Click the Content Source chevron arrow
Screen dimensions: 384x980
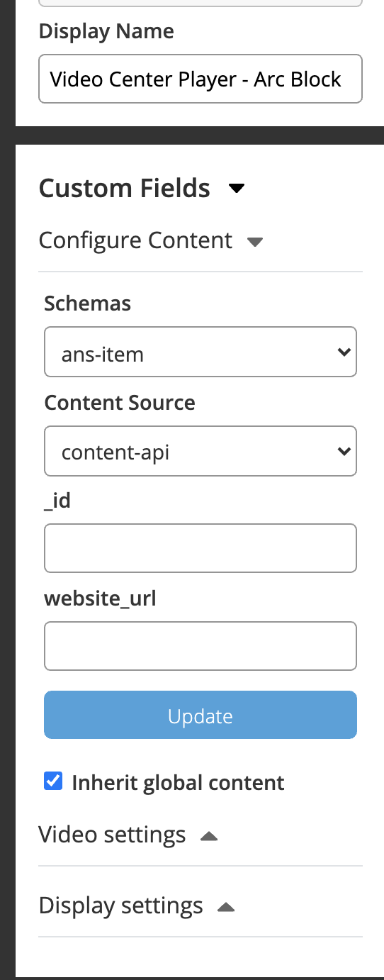click(344, 451)
